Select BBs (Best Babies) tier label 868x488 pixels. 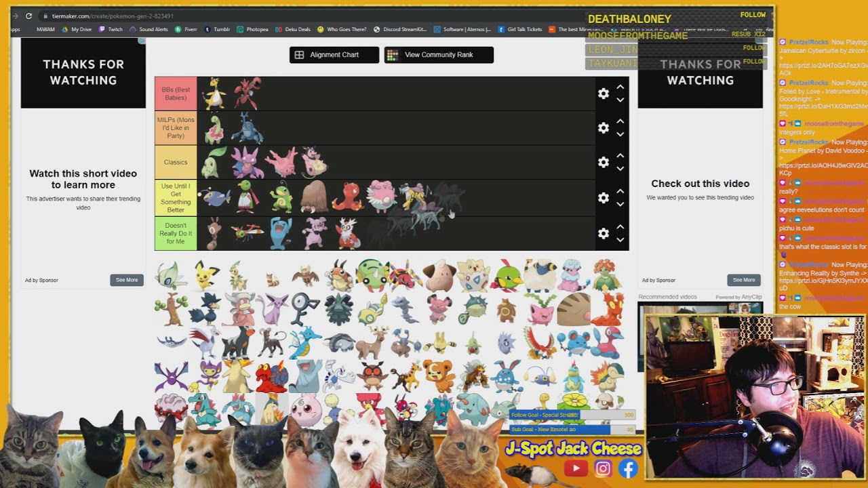(x=176, y=94)
